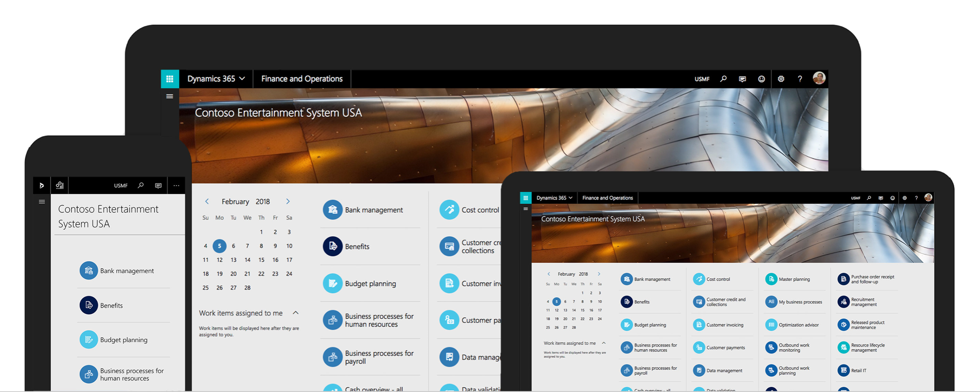This screenshot has width=980, height=392.
Task: Click USMF company picker on the tablet
Action: coord(855,198)
